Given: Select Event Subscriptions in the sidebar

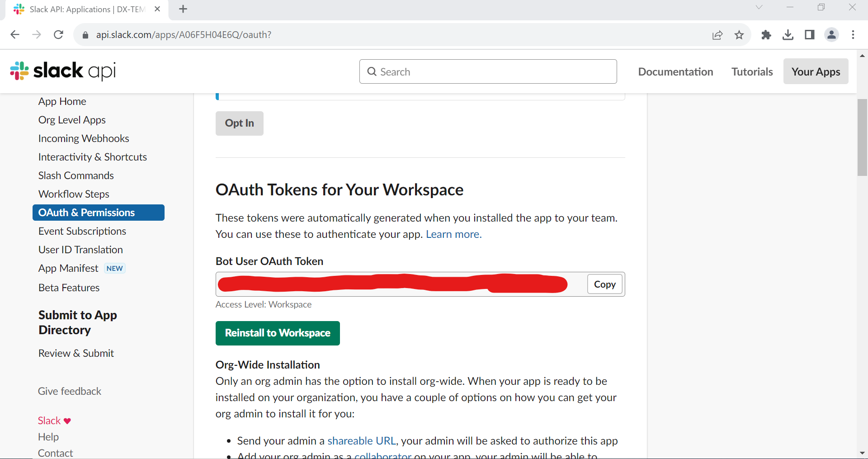Looking at the screenshot, I should (x=82, y=231).
